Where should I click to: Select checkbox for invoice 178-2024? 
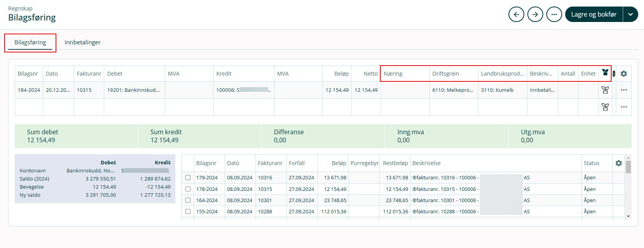point(188,189)
